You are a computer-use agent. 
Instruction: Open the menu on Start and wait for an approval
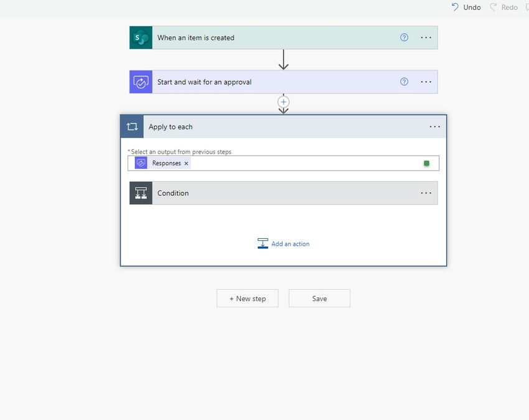426,82
